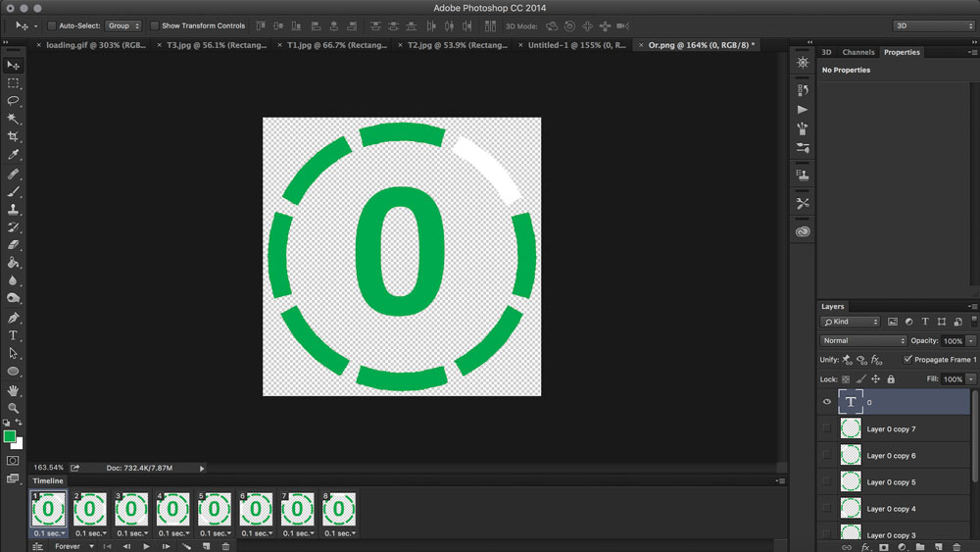980x552 pixels.
Task: Select frame 5 thumbnail in Timeline
Action: point(215,510)
